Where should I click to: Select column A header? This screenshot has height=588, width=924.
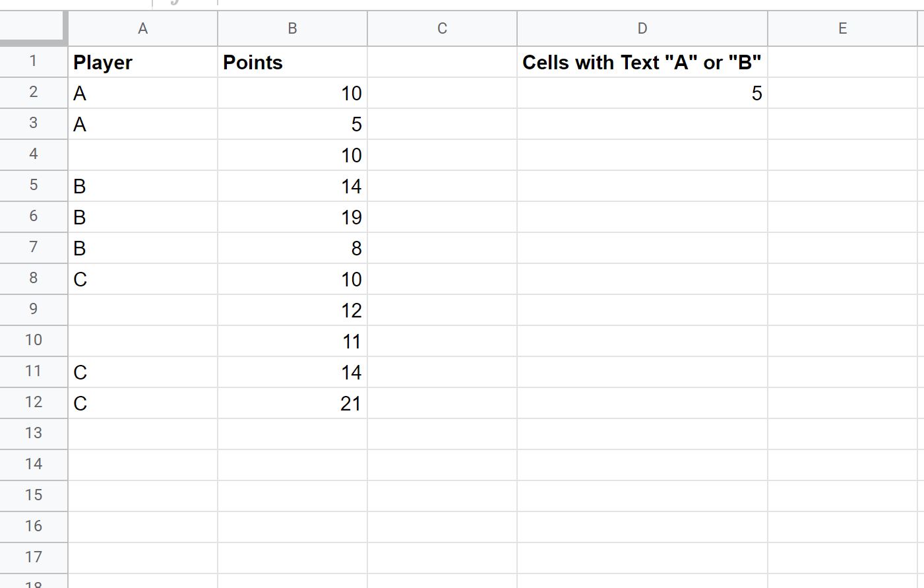tap(142, 28)
